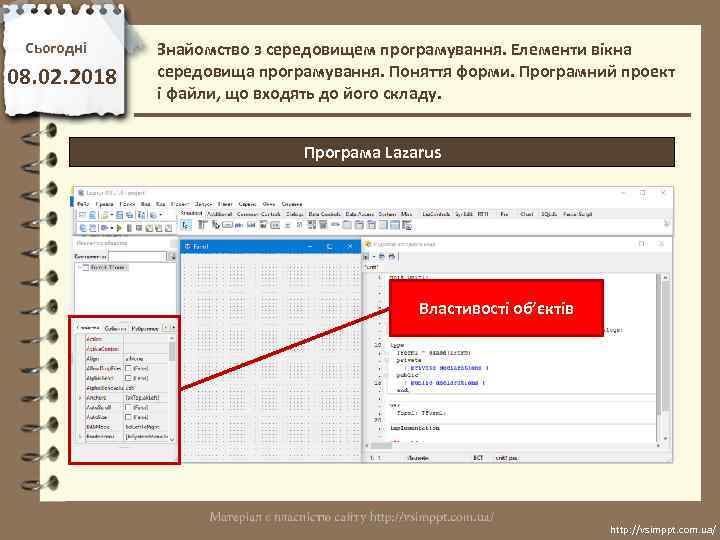Open the Properties tab in Object Inspector
720x540 pixels.
[88, 328]
